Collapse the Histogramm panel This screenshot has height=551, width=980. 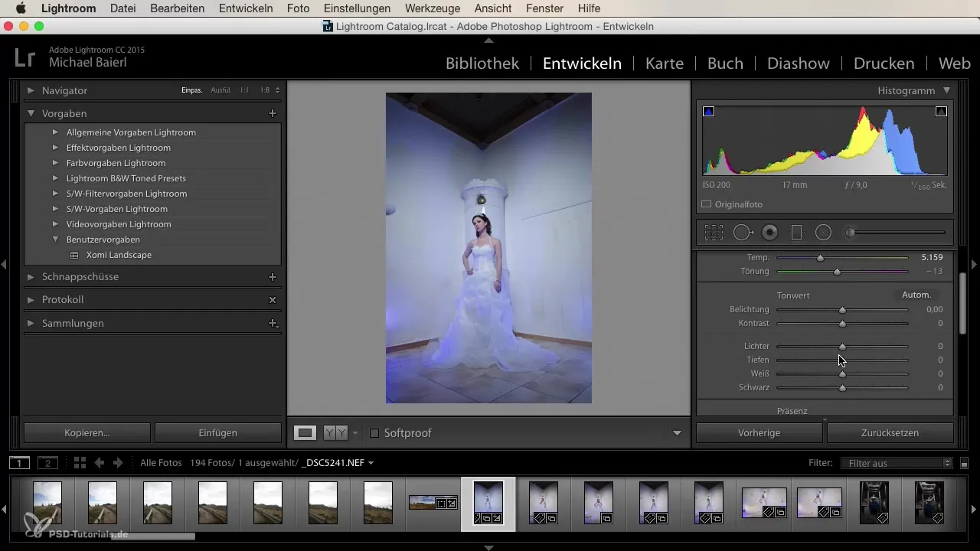(x=947, y=90)
